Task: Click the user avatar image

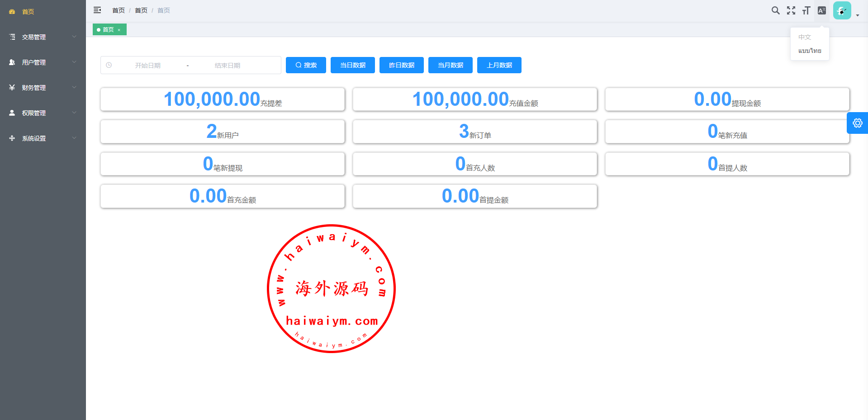Action: click(x=841, y=10)
